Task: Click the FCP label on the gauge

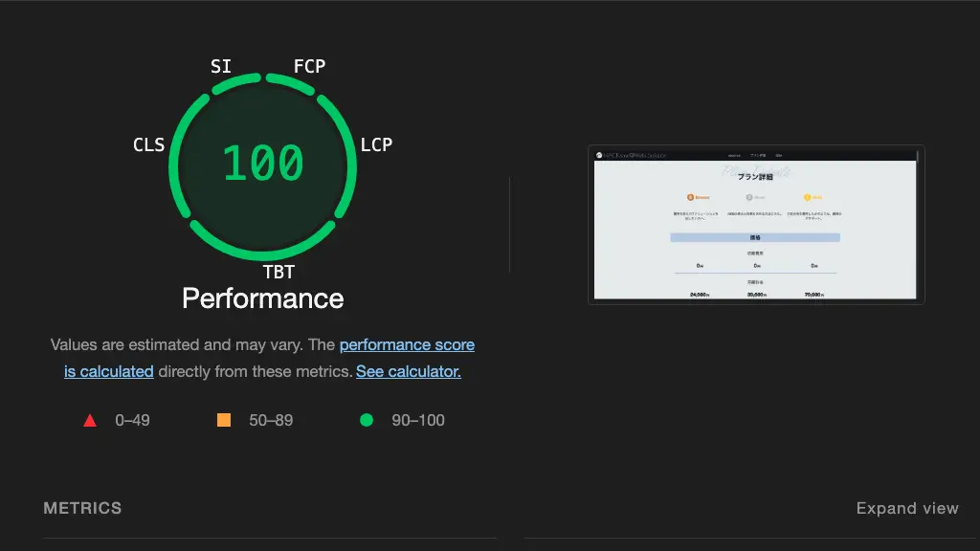Action: pos(309,66)
